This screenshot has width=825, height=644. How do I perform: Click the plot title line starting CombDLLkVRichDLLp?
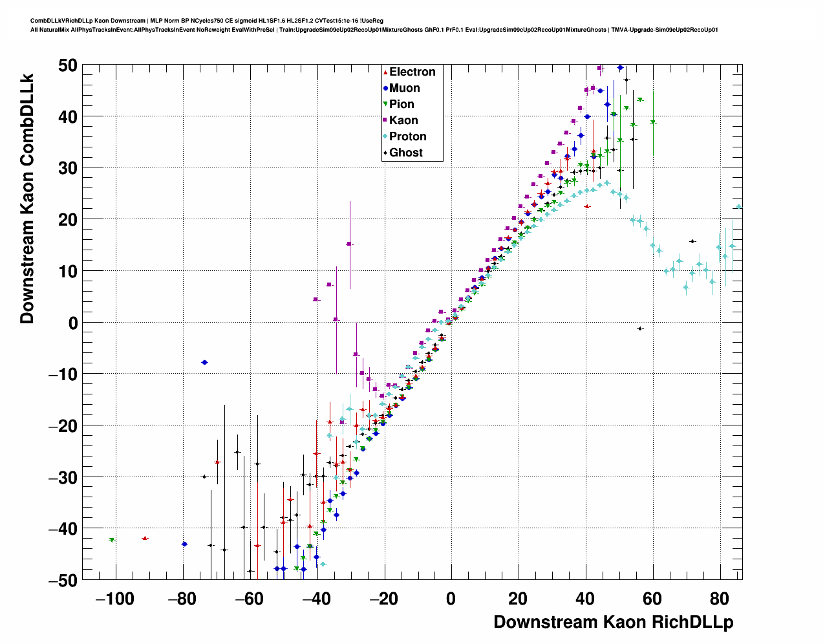click(x=207, y=21)
